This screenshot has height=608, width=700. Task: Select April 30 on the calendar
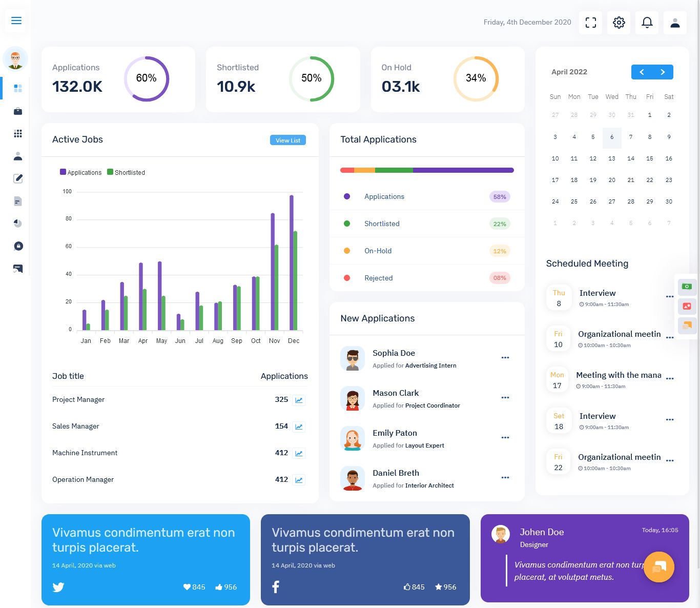(x=669, y=202)
